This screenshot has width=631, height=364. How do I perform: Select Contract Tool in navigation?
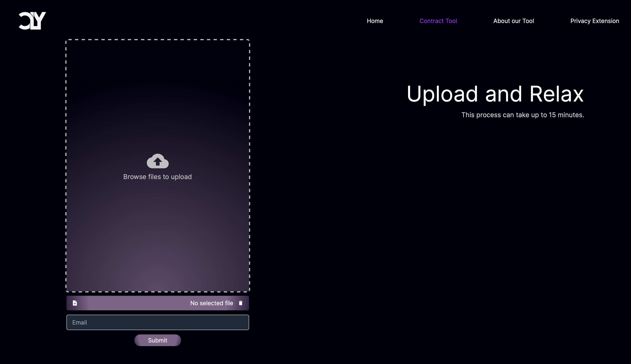click(438, 21)
